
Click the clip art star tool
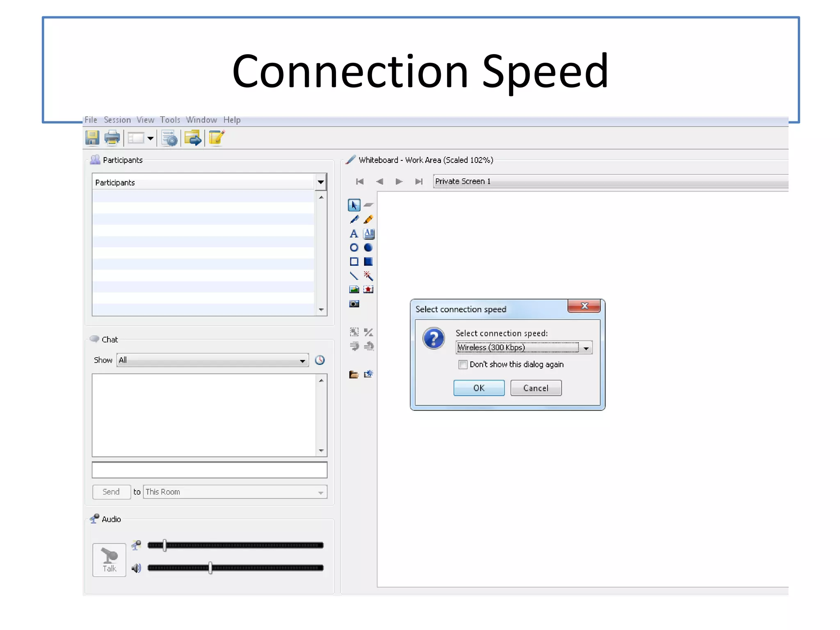pyautogui.click(x=368, y=290)
